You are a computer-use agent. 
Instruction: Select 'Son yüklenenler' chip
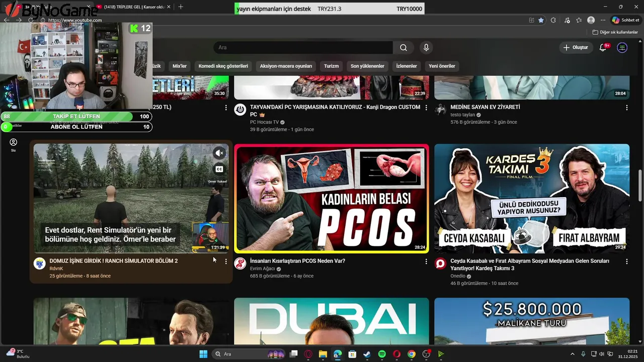[367, 66]
